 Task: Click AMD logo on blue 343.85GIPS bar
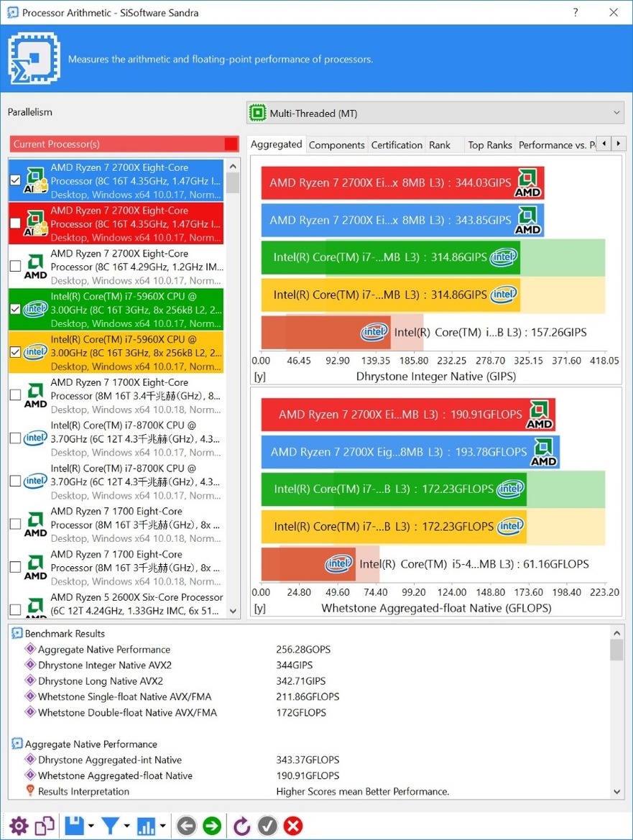(x=527, y=221)
